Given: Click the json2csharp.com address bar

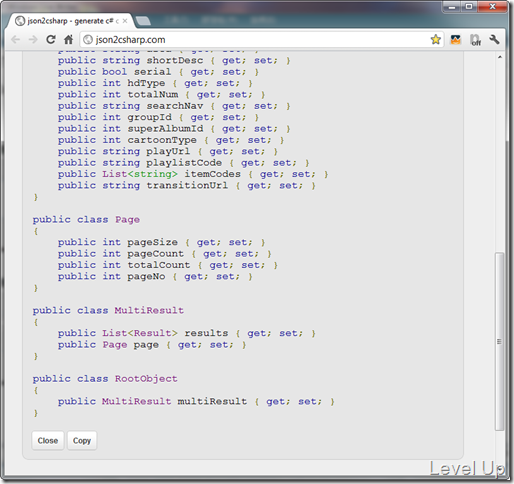Looking at the screenshot, I should pos(261,40).
